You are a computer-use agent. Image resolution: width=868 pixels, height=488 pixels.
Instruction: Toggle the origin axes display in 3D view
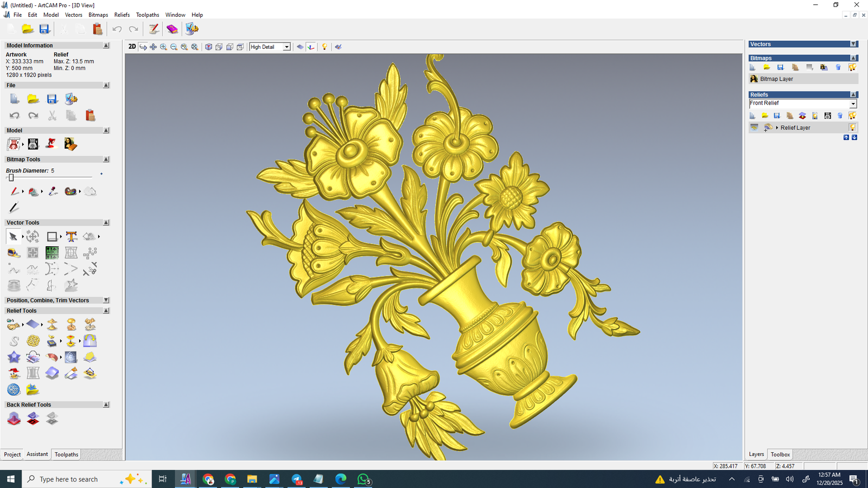point(311,47)
